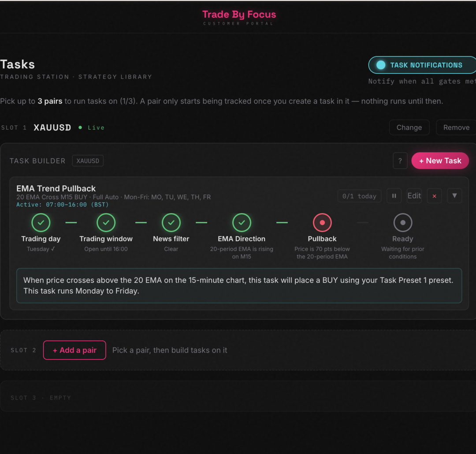Change the XAUUSD pair in Slot 1
Screen dimensions: 476x454
point(409,128)
